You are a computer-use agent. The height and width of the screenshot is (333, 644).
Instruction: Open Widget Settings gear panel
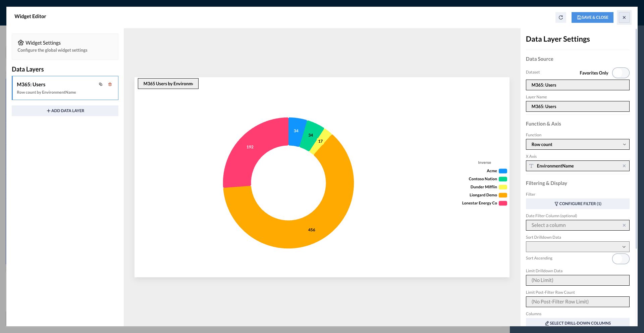pos(65,47)
